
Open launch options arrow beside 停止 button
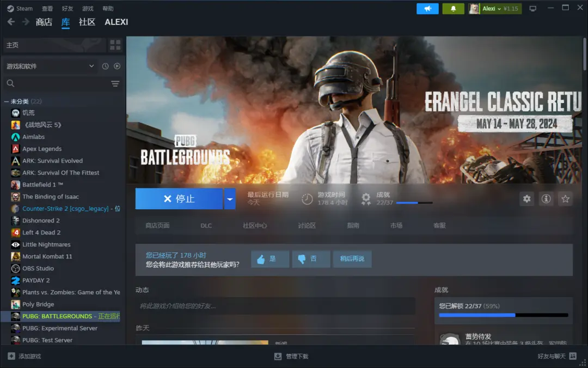coord(230,199)
